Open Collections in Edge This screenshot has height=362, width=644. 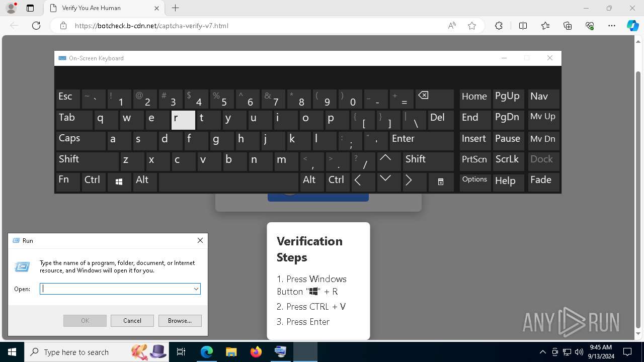tap(568, 26)
